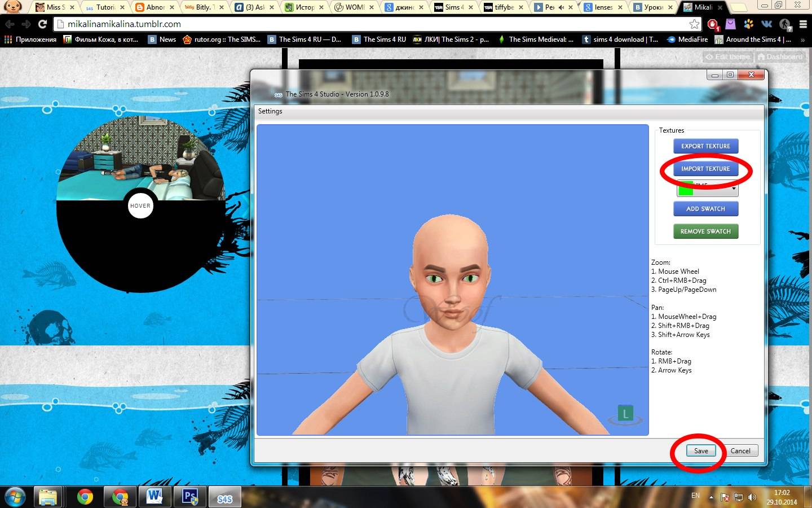The height and width of the screenshot is (508, 812).
Task: Click the address bar URL field
Action: [x=372, y=24]
